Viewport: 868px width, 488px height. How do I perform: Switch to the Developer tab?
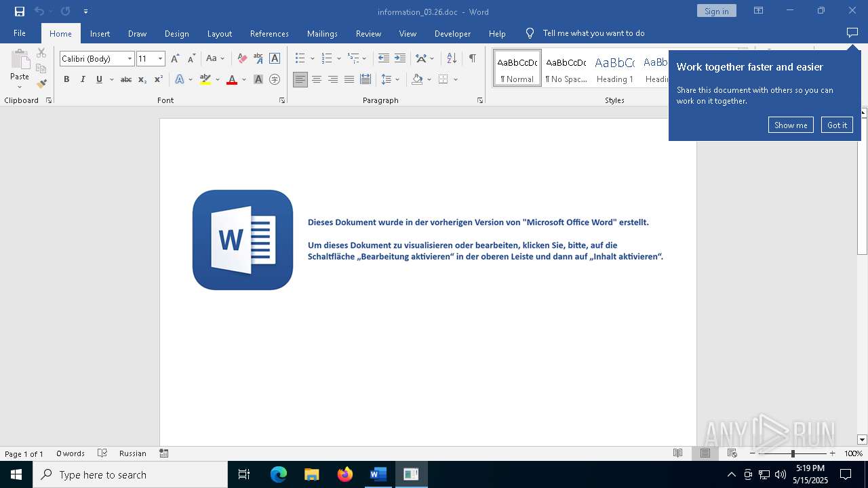(452, 33)
